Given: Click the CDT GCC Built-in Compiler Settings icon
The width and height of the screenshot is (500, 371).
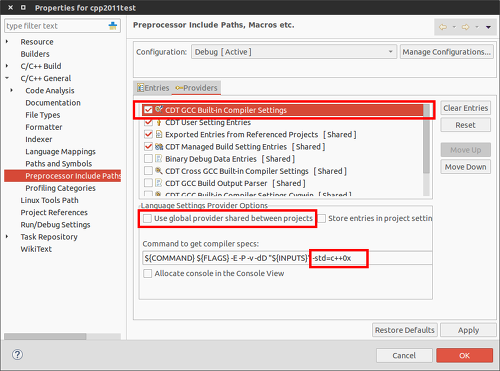Looking at the screenshot, I should point(159,109).
